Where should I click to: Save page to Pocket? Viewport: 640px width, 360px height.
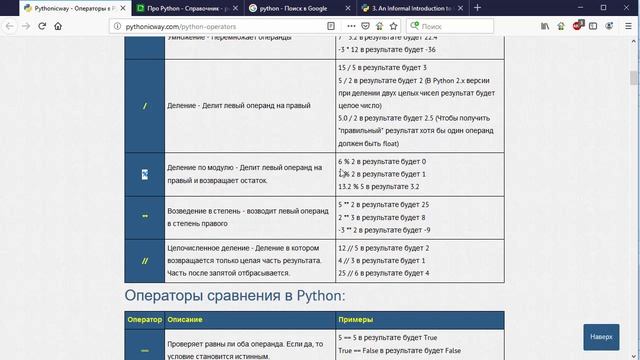[x=365, y=26]
